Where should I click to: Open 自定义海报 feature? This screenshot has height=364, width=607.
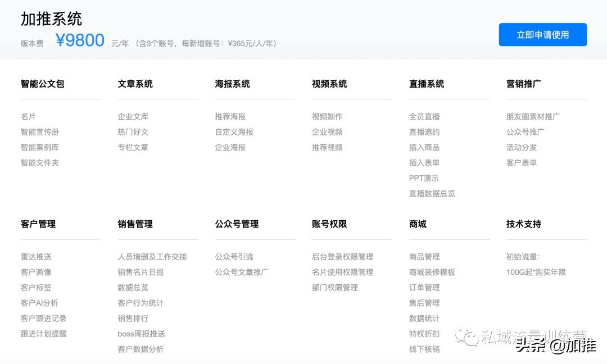(234, 132)
